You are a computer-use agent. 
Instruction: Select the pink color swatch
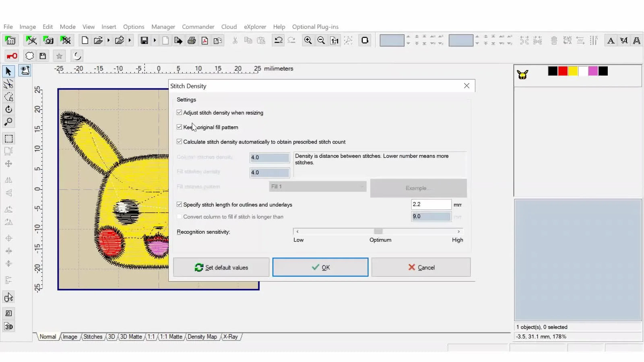point(593,71)
